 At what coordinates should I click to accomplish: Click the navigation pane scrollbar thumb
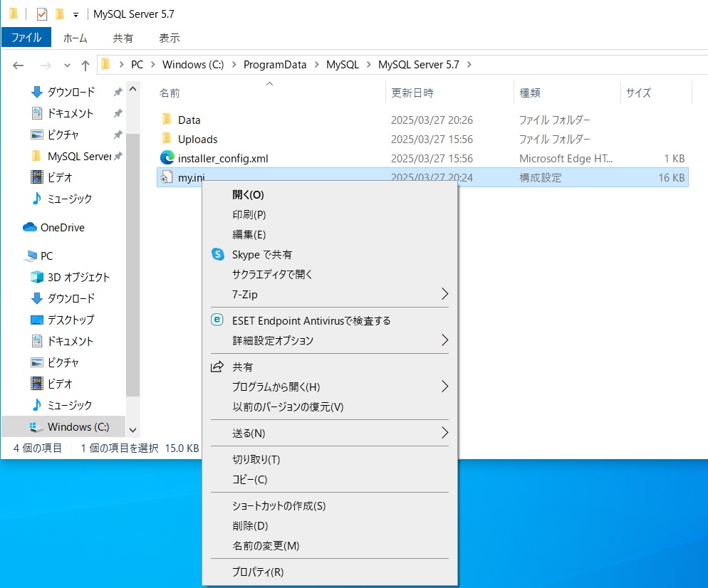point(132,266)
